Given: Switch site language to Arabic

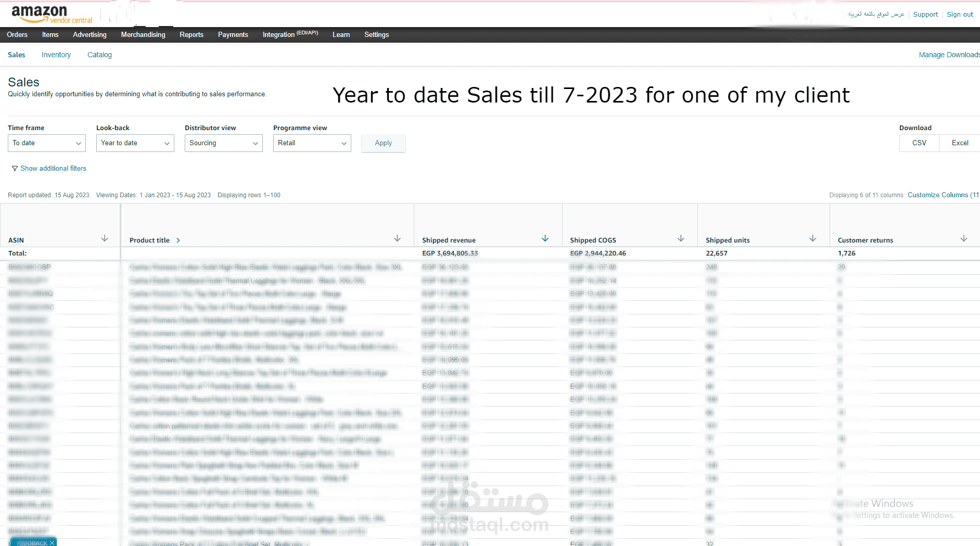Looking at the screenshot, I should click(876, 15).
